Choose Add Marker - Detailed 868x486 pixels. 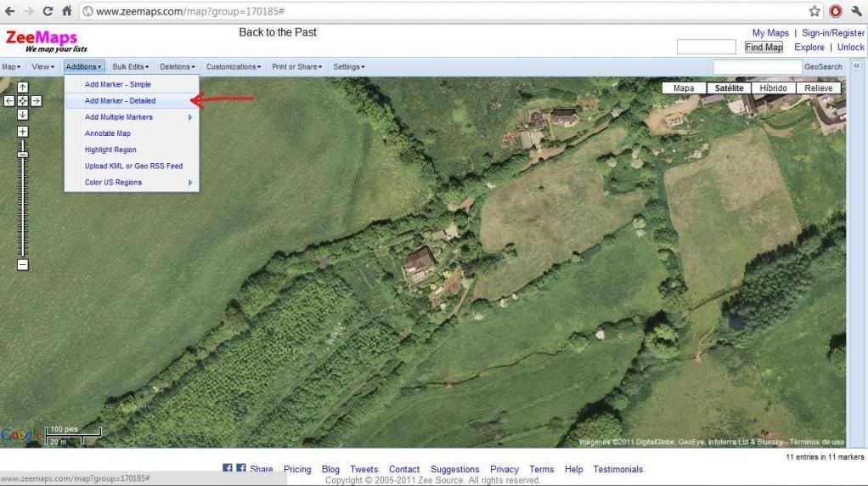click(120, 101)
